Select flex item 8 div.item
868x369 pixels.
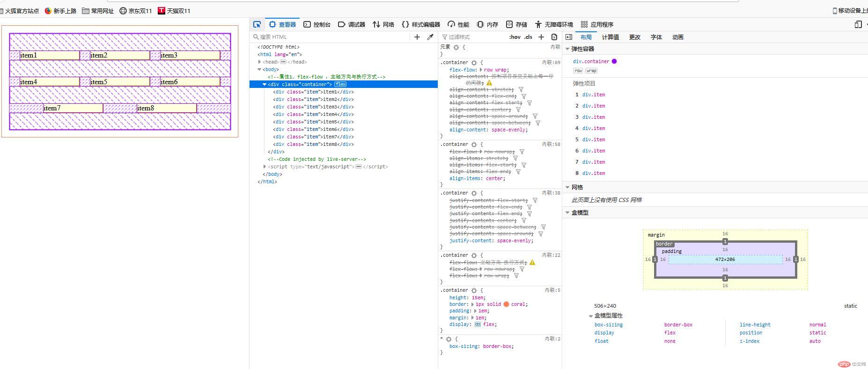(x=594, y=173)
